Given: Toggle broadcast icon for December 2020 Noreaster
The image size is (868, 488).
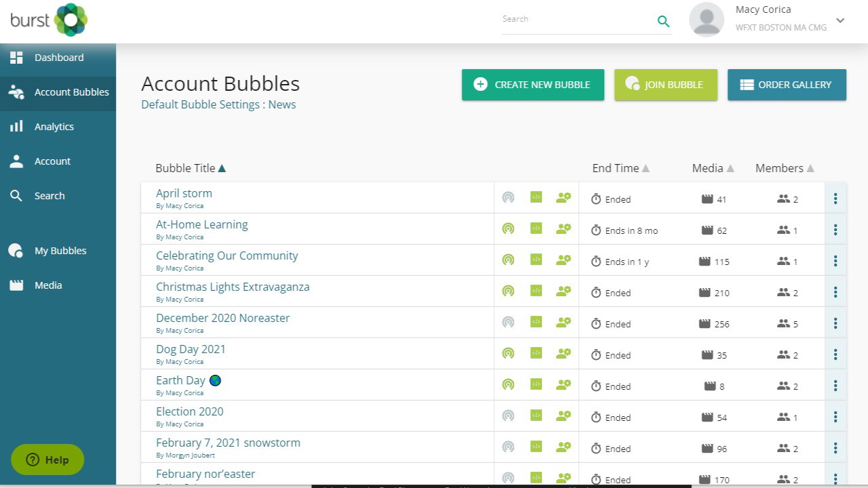Looking at the screenshot, I should click(508, 323).
